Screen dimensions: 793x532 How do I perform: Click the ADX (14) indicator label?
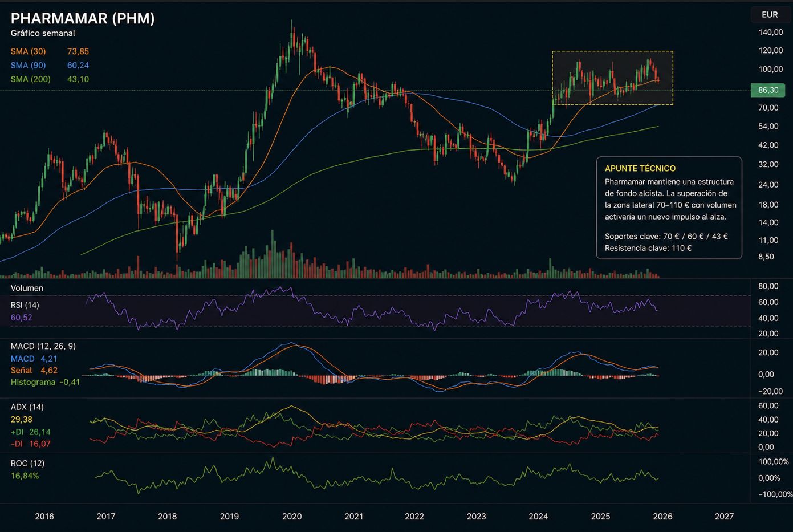(x=27, y=407)
